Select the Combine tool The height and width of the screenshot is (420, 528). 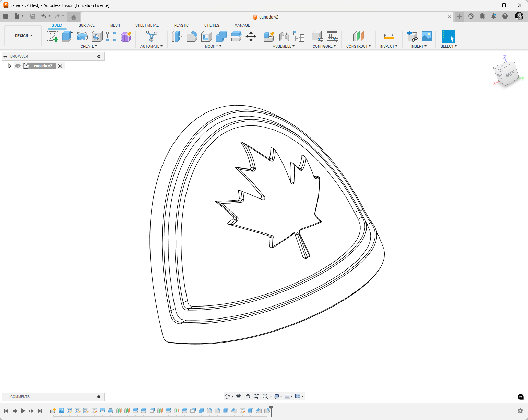click(x=221, y=36)
